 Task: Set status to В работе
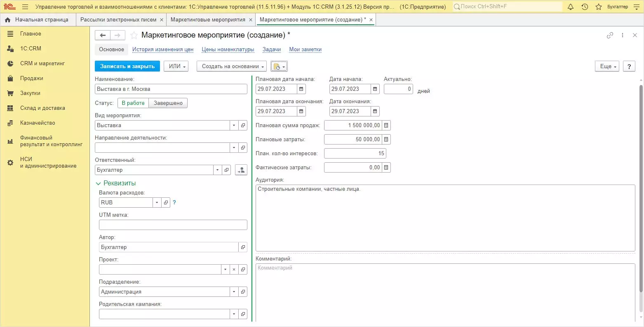[133, 103]
